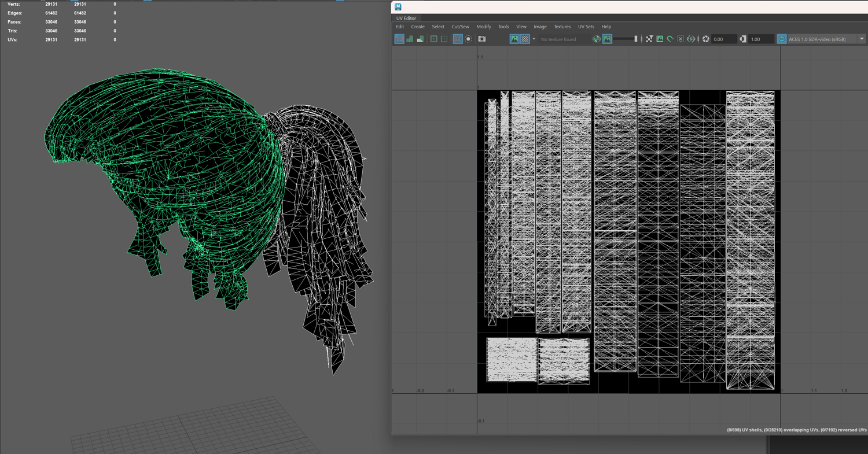Toggle the display image icon beside checker
This screenshot has width=868, height=454.
point(514,39)
